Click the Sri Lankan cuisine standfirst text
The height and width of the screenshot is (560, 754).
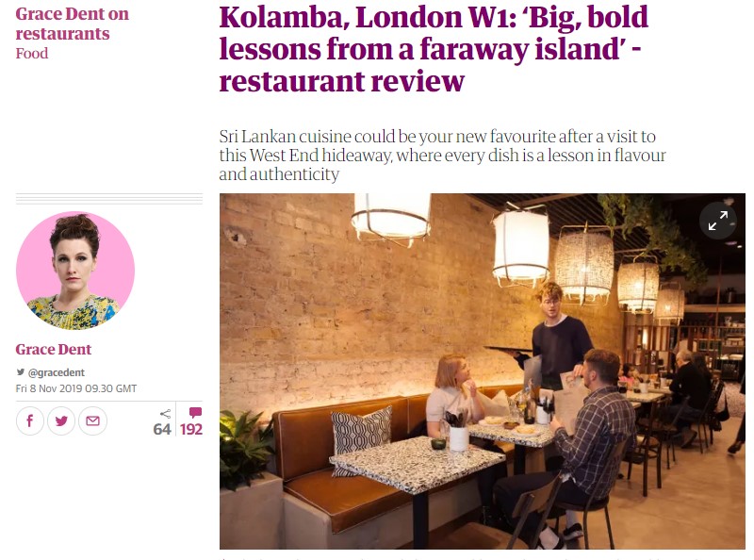442,155
